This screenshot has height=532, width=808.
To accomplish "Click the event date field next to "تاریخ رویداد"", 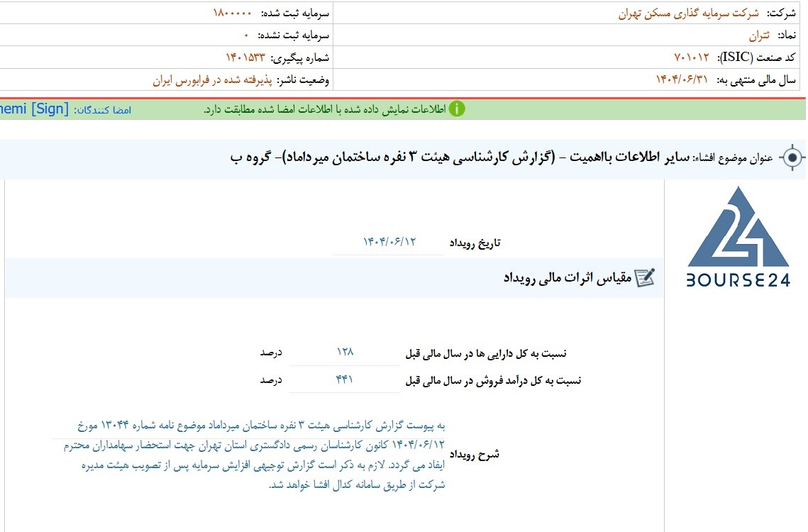I will pos(389,242).
